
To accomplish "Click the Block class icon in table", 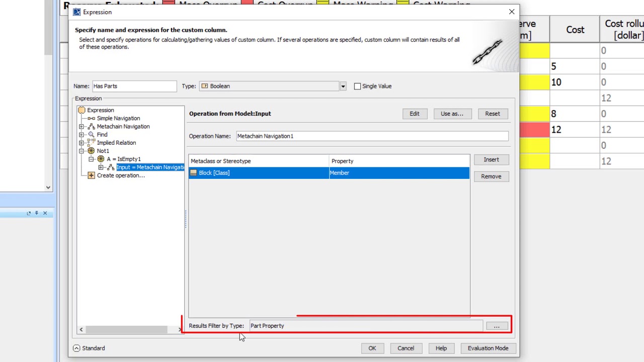I will (x=194, y=173).
